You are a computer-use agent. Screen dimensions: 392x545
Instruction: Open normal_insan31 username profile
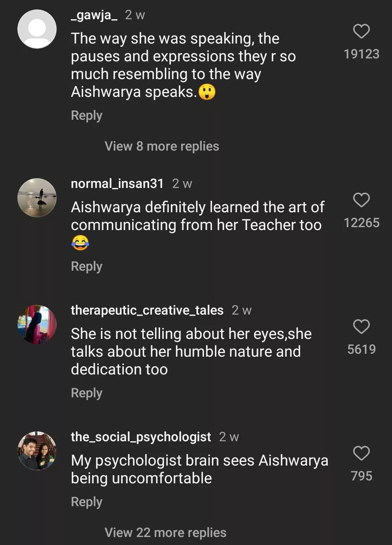point(117,184)
